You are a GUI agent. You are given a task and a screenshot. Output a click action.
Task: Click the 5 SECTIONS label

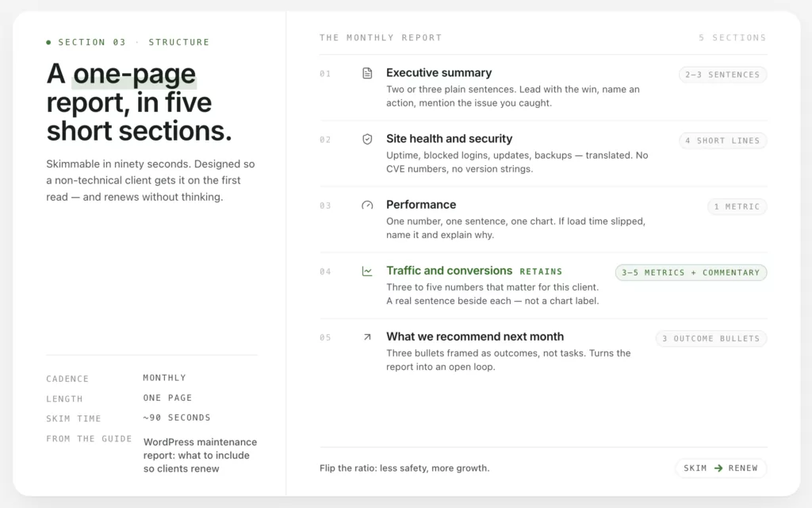pos(732,37)
